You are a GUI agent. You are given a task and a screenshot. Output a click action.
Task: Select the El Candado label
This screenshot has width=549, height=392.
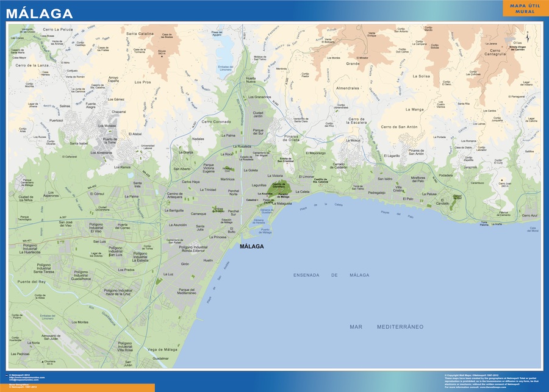[443, 202]
